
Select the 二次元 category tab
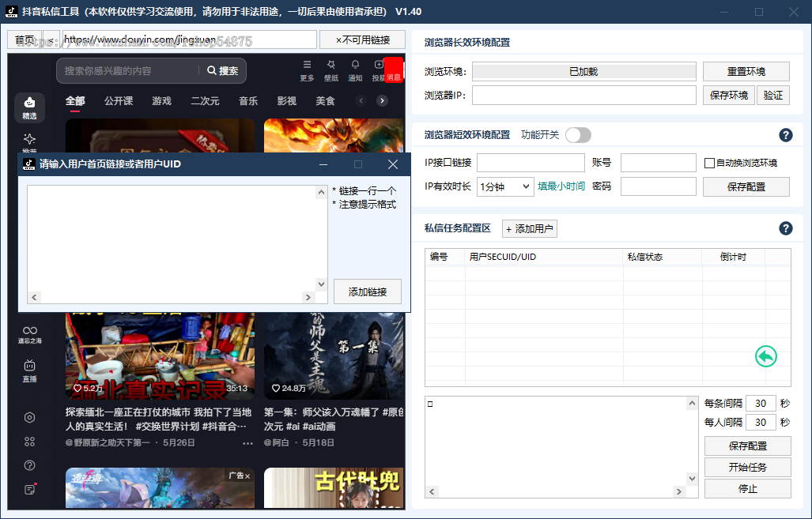[x=205, y=101]
